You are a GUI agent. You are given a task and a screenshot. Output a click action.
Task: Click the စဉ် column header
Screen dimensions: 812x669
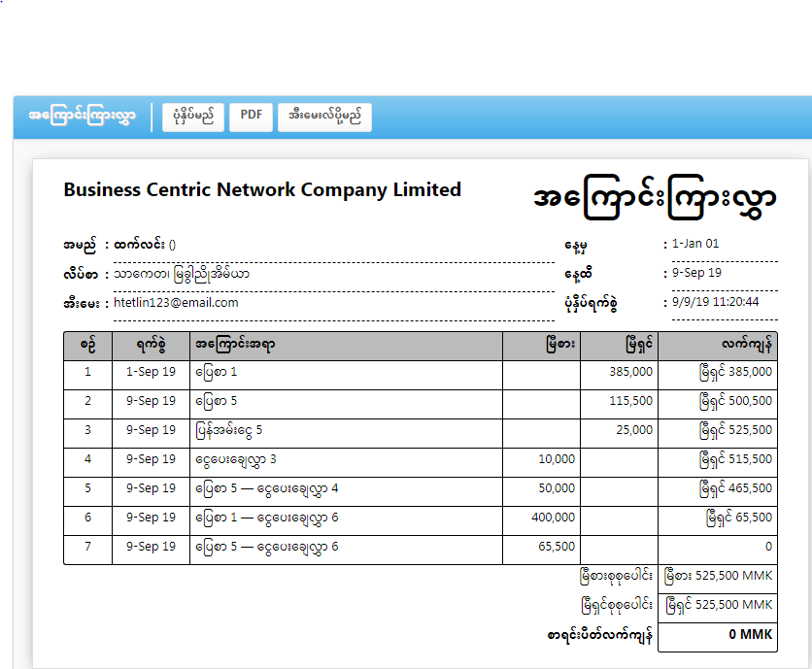tap(88, 346)
